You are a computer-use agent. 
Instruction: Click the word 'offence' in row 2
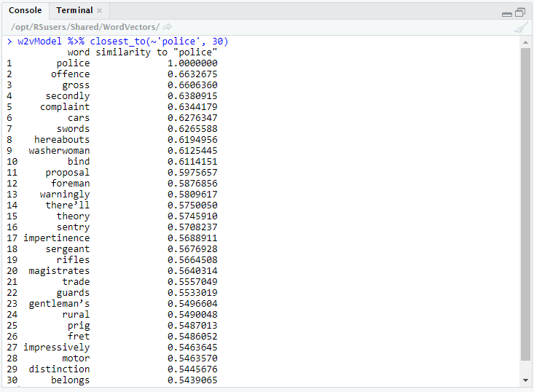point(71,74)
